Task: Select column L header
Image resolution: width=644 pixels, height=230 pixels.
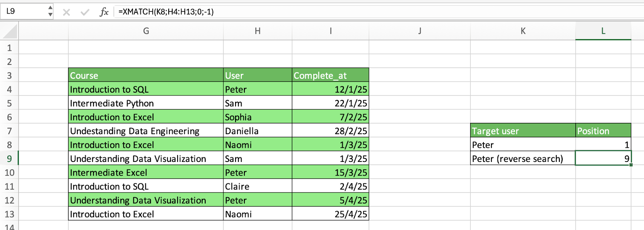Action: point(603,31)
